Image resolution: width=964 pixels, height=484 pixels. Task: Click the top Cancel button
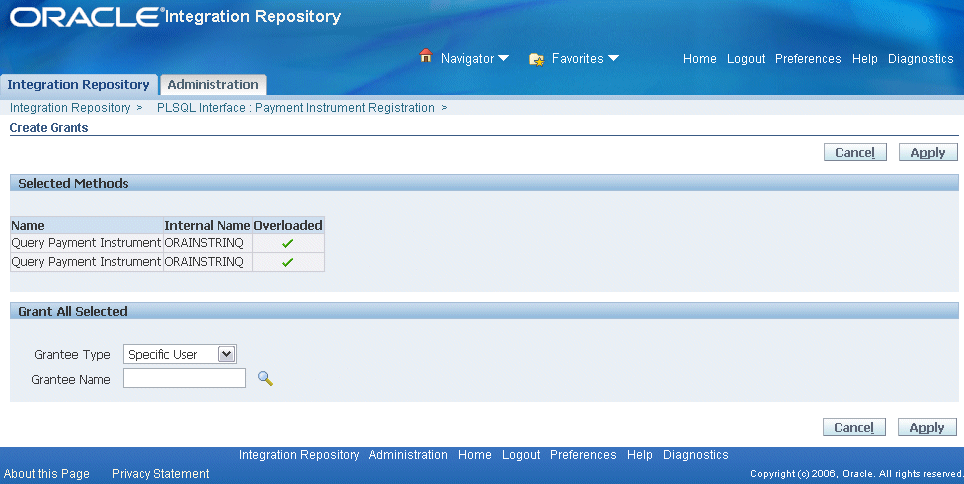click(x=855, y=153)
